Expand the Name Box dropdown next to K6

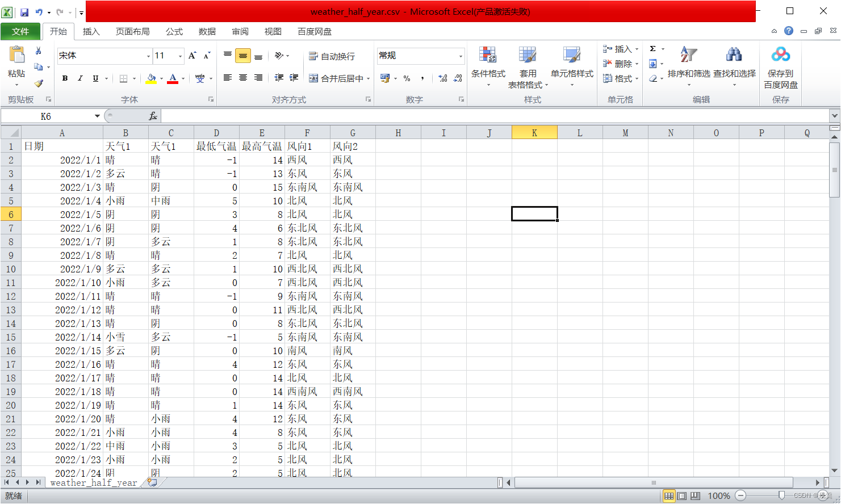[x=97, y=116]
